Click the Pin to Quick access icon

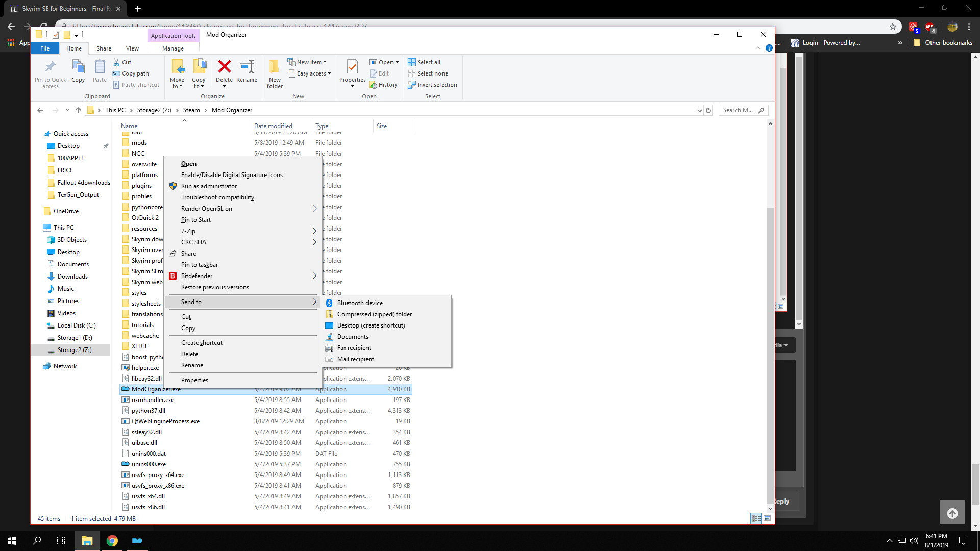[50, 66]
